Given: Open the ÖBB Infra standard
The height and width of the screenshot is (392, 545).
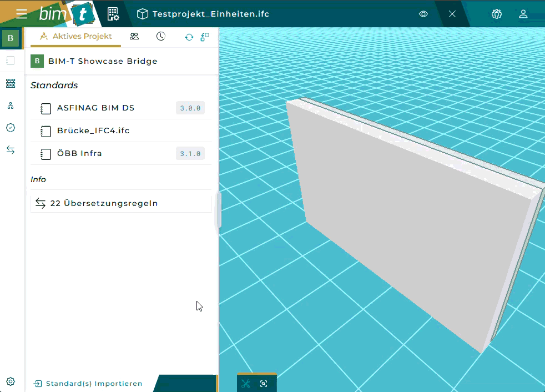Looking at the screenshot, I should 121,153.
